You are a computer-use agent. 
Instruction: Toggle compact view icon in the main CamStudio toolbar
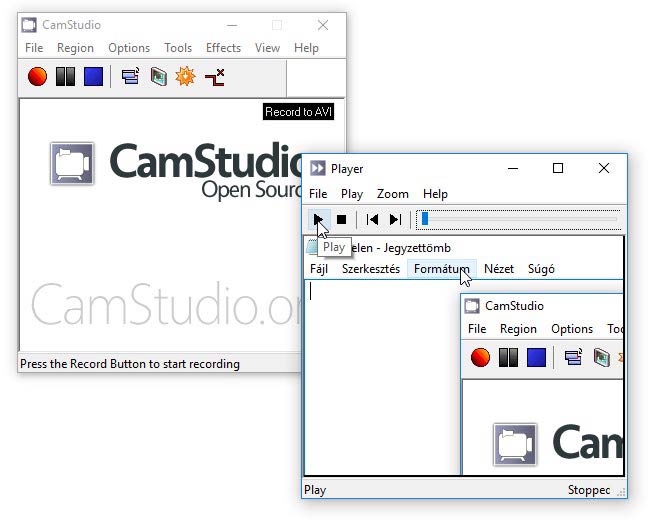pyautogui.click(x=130, y=77)
